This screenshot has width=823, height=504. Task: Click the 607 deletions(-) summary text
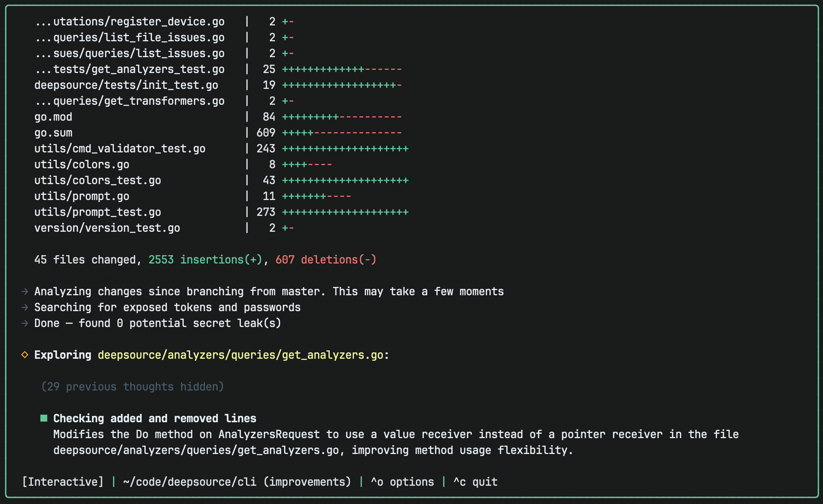(x=325, y=260)
